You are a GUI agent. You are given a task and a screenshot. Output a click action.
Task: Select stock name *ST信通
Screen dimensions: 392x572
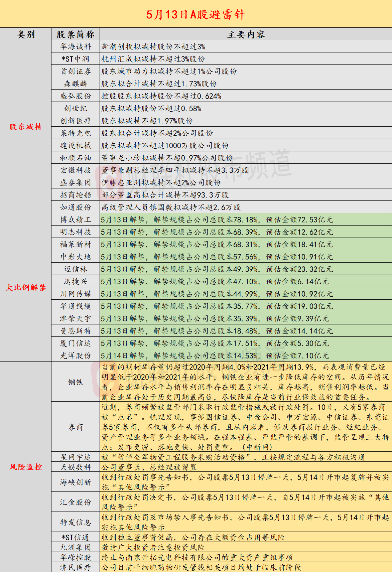(x=76, y=537)
